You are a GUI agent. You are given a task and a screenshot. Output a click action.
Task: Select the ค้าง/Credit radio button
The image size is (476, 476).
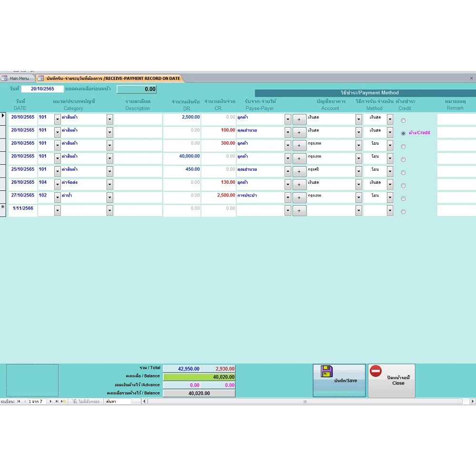[x=404, y=133]
